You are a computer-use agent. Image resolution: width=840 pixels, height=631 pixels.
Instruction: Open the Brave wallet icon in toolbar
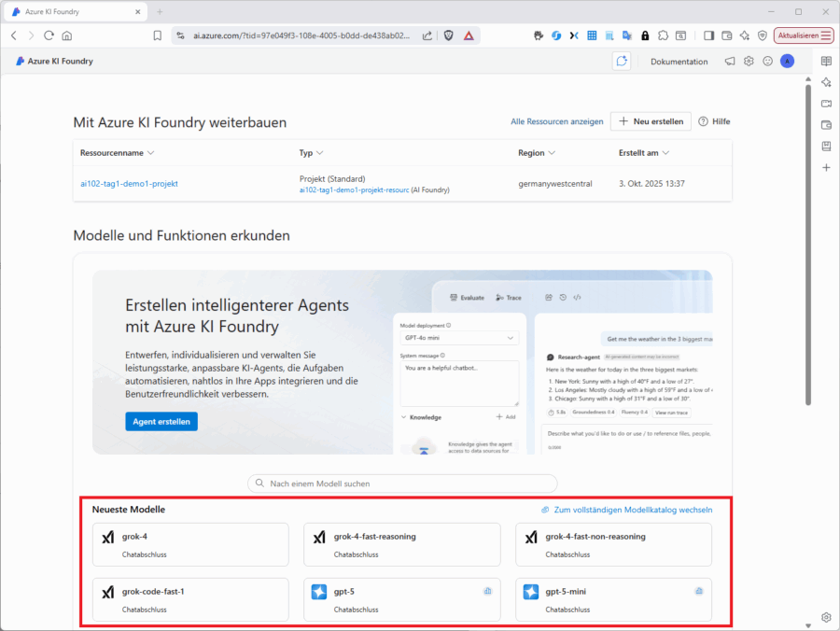[726, 35]
